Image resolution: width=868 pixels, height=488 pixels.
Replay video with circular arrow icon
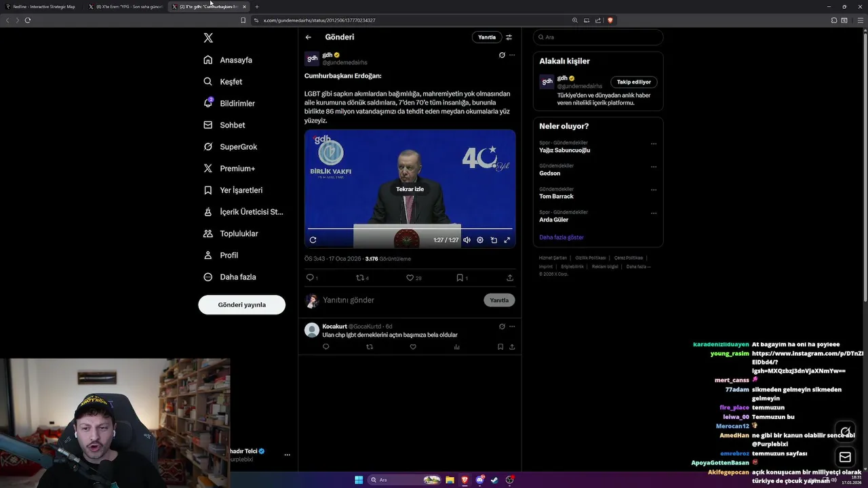click(313, 240)
